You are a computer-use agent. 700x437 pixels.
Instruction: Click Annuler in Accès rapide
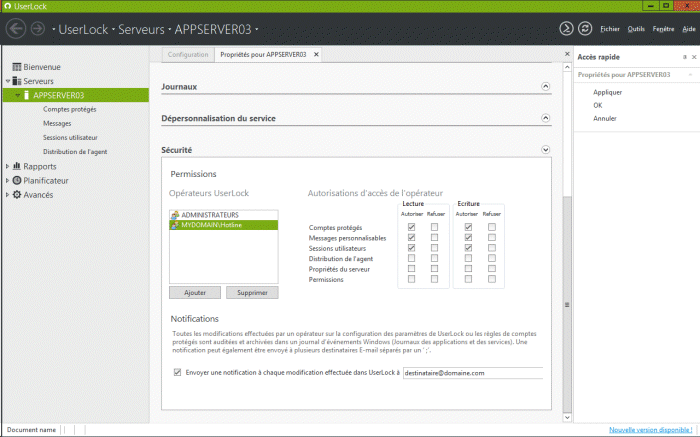(x=605, y=118)
